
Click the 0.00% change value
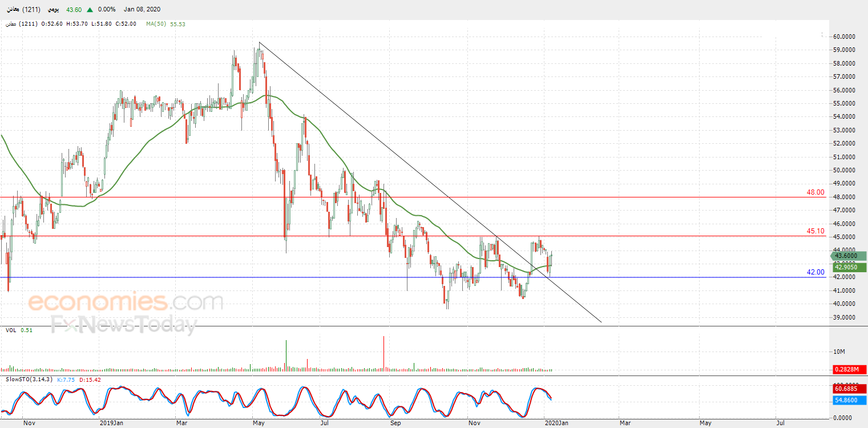point(107,9)
